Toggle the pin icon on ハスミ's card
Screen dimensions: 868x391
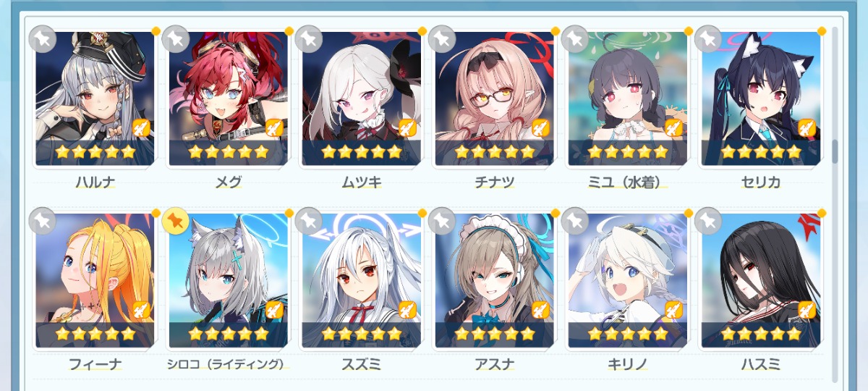coord(707,222)
